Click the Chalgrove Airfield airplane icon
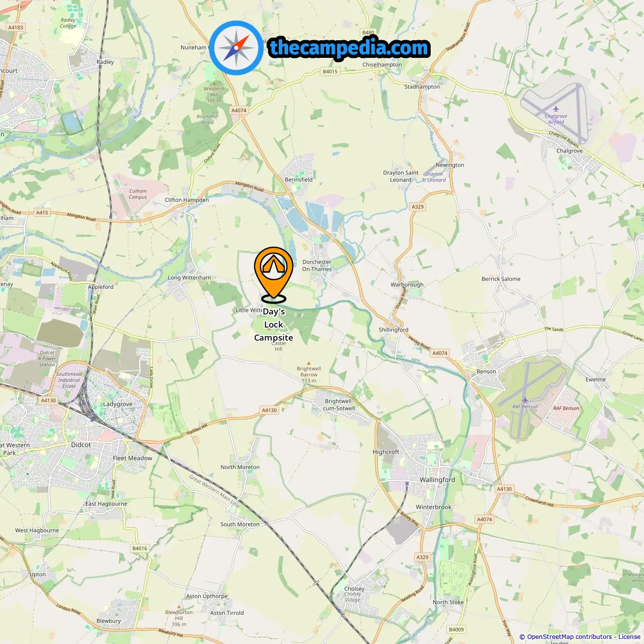The width and height of the screenshot is (644, 644). pyautogui.click(x=555, y=109)
